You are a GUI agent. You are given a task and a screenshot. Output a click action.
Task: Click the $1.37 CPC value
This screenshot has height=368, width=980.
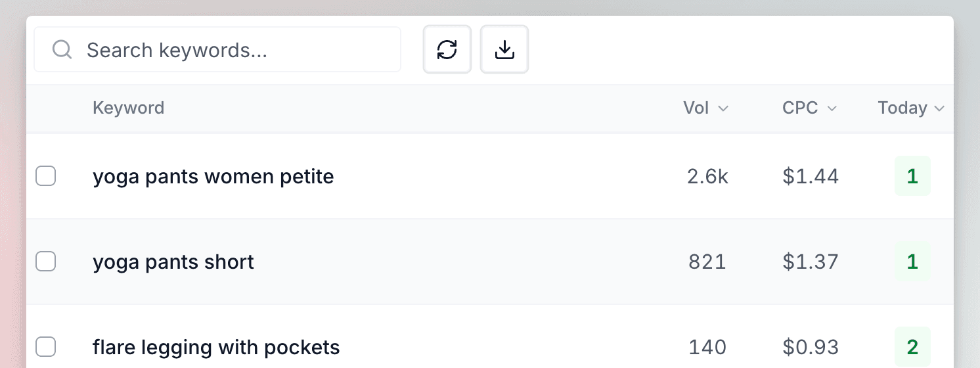pos(811,262)
